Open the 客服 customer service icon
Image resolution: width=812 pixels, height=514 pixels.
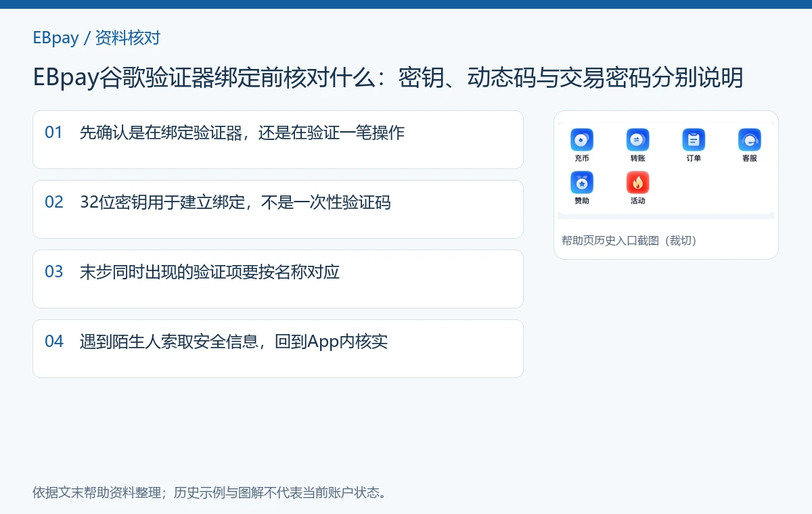click(x=749, y=140)
